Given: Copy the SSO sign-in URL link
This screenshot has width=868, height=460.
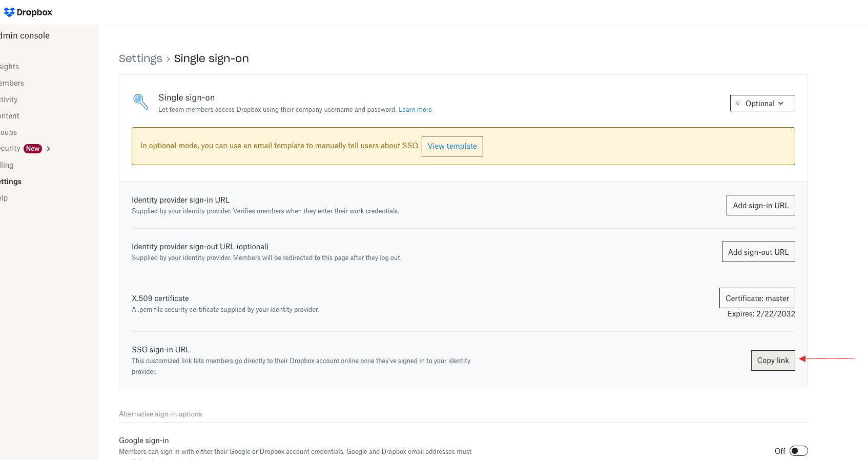Looking at the screenshot, I should 773,361.
